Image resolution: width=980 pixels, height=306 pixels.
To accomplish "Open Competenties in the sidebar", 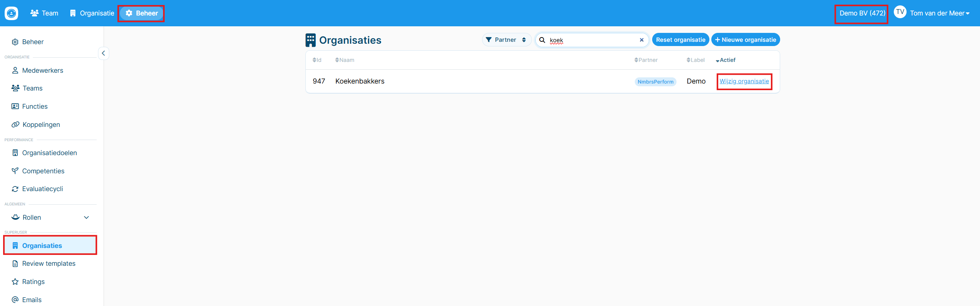I will (43, 171).
